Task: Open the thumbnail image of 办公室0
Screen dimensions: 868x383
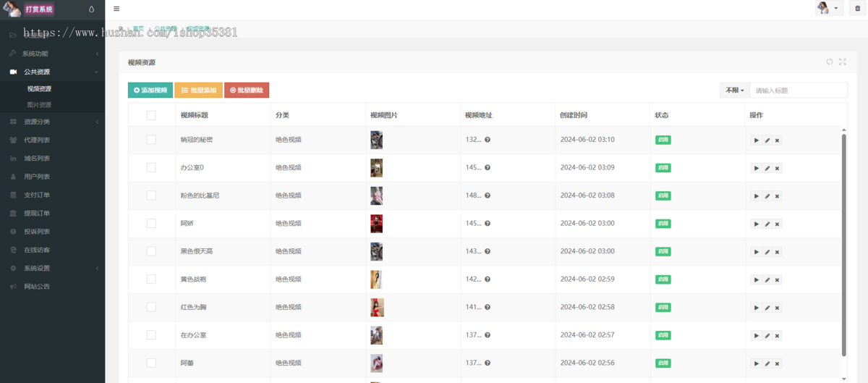Action: click(377, 168)
